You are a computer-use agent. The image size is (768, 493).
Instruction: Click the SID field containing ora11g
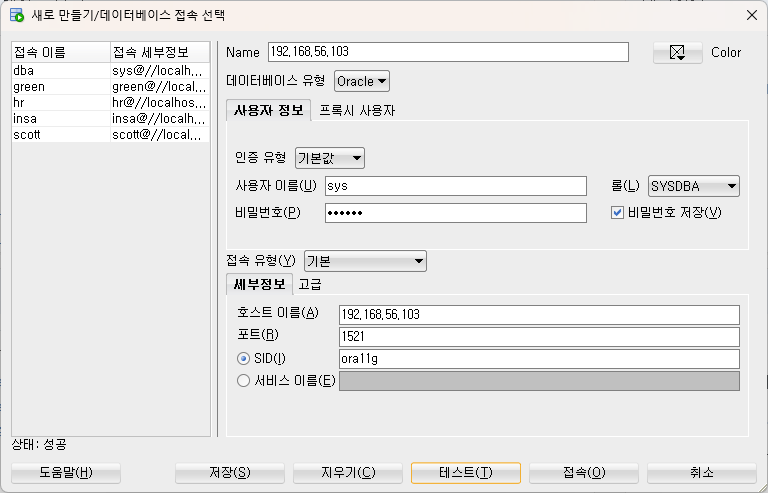(x=539, y=359)
